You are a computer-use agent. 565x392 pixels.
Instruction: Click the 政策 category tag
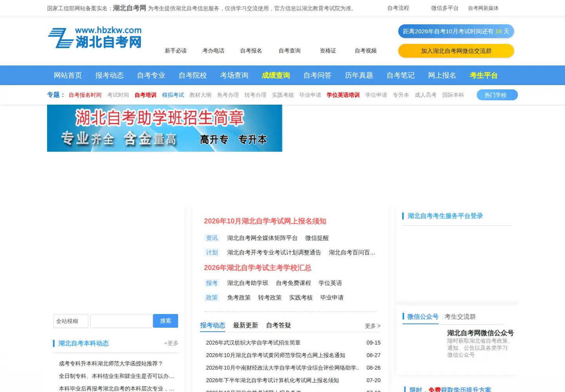coord(212,298)
